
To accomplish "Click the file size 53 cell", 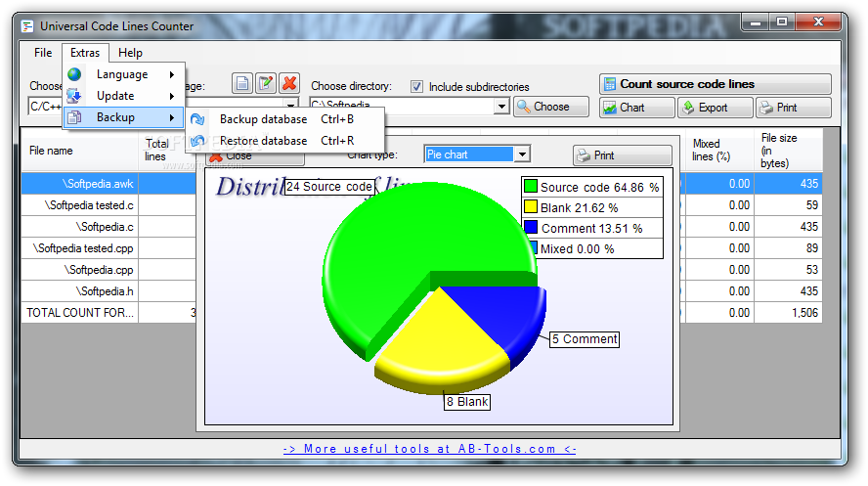I will pos(788,270).
